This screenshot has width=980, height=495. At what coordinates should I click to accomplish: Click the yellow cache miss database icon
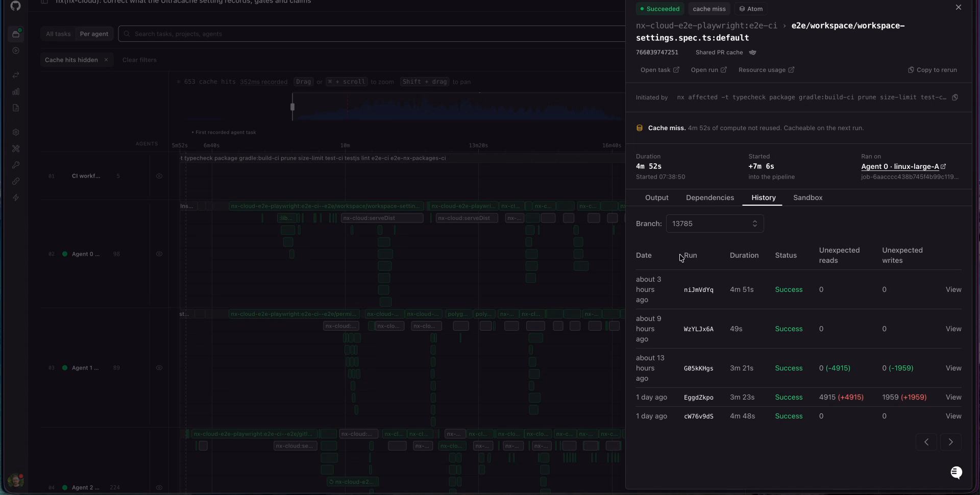[x=640, y=128]
